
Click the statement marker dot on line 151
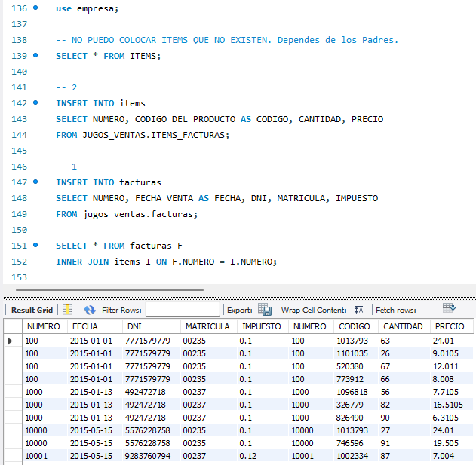point(35,245)
